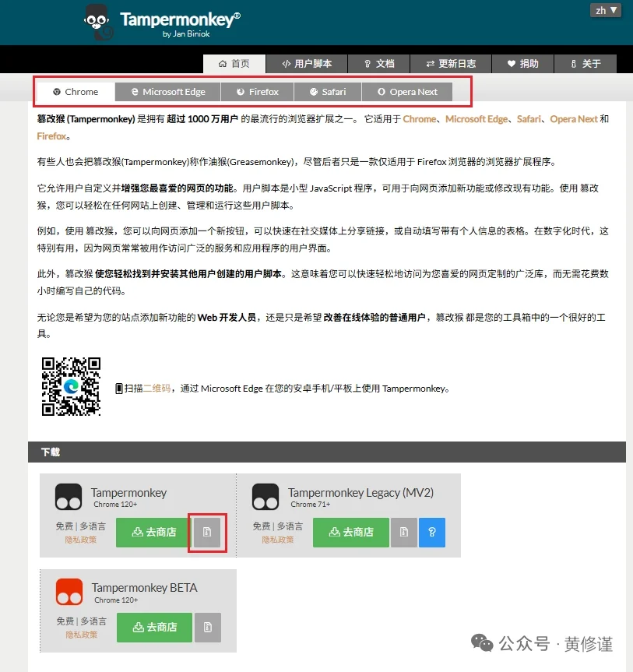Click the blue question mark icon on the Legacy MV2 card
The width and height of the screenshot is (633, 672).
[x=432, y=533]
